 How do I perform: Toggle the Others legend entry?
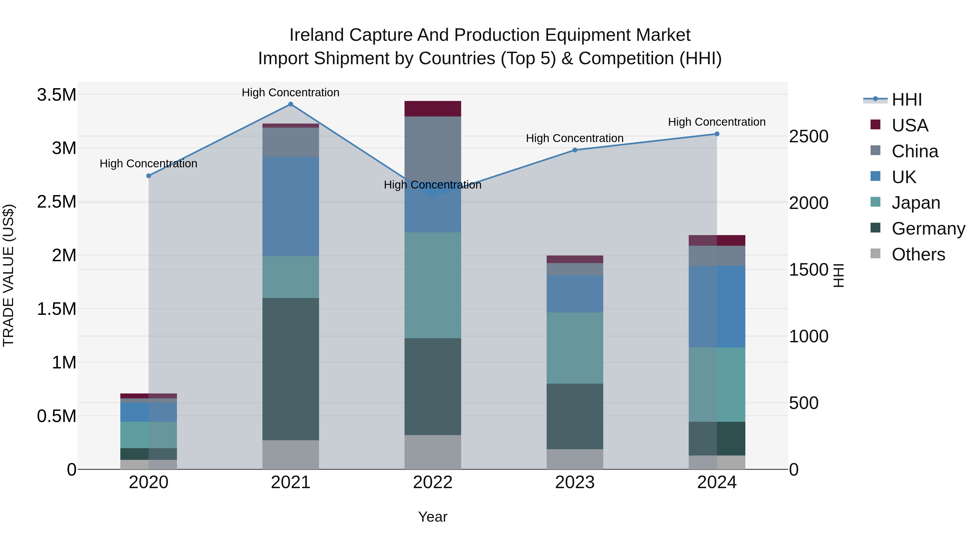coord(907,254)
